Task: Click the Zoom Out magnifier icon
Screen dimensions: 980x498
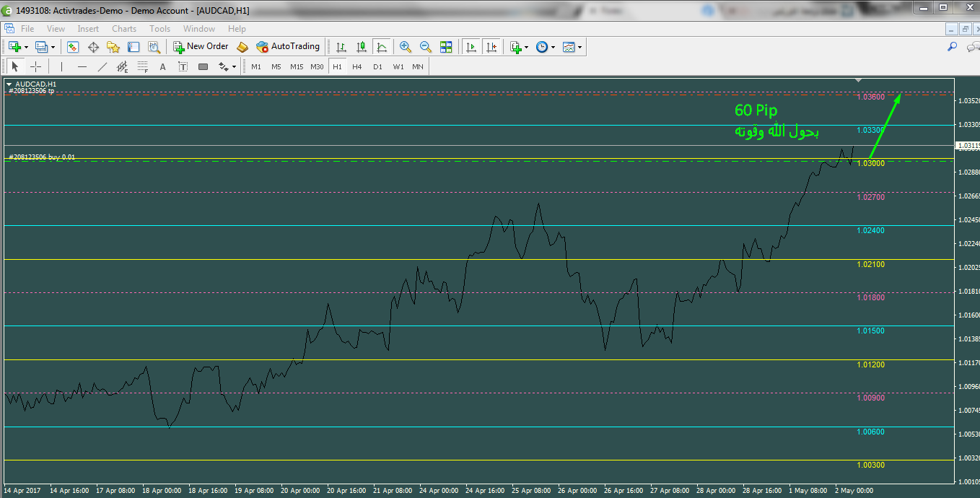Action: 426,47
